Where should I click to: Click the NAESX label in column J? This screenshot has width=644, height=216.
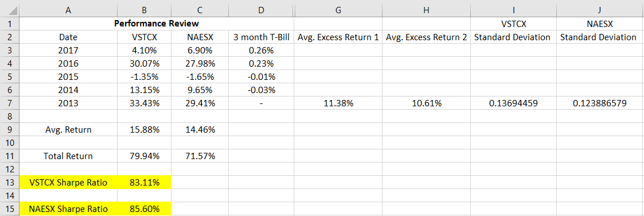(x=600, y=24)
